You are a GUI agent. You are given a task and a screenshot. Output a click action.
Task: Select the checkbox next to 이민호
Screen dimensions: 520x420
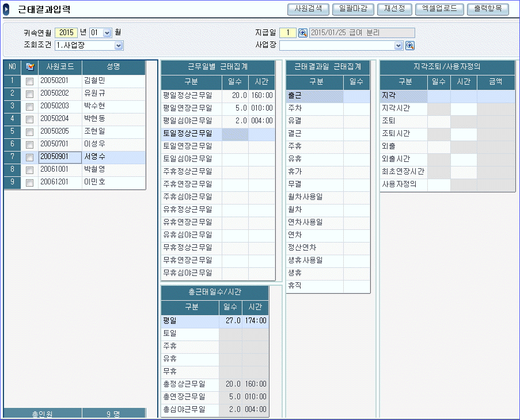tap(30, 183)
